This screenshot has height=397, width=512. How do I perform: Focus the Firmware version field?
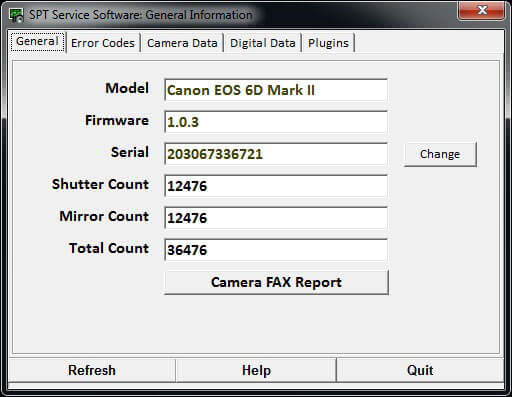point(276,122)
